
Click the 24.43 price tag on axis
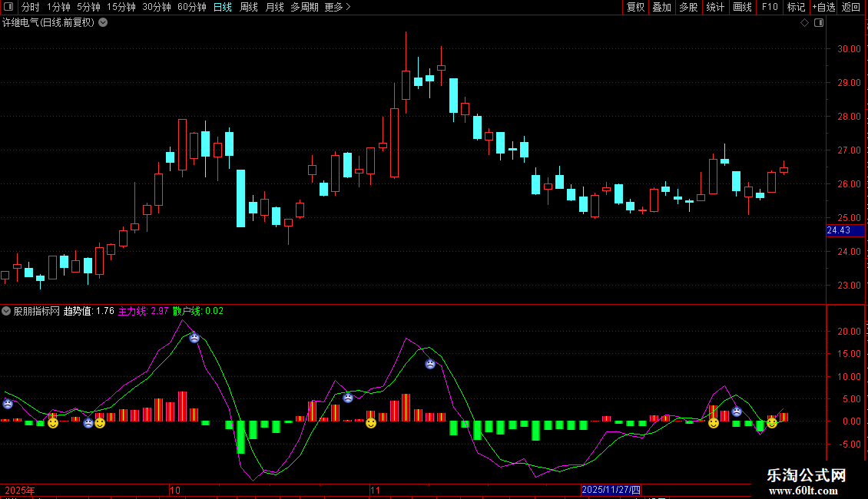[x=845, y=230]
